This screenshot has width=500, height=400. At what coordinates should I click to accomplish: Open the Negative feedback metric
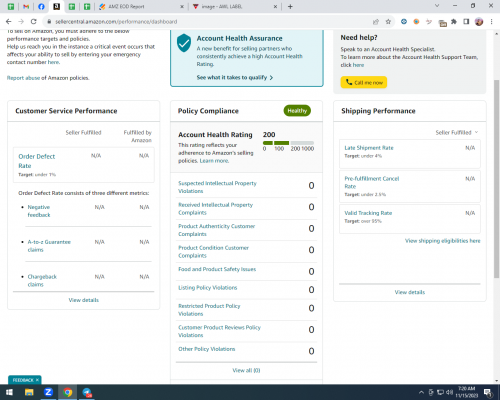click(x=39, y=211)
